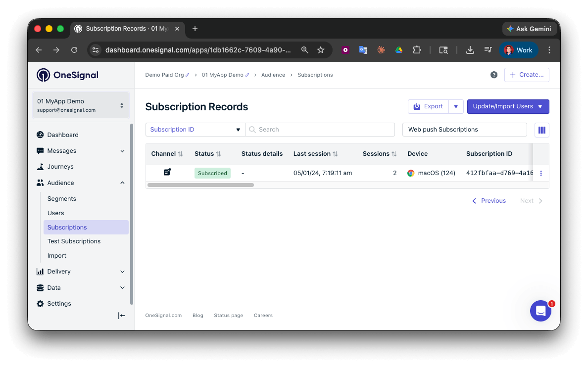Screen dimensions: 588x367
Task: Open the row actions three-dot menu
Action: coord(541,173)
